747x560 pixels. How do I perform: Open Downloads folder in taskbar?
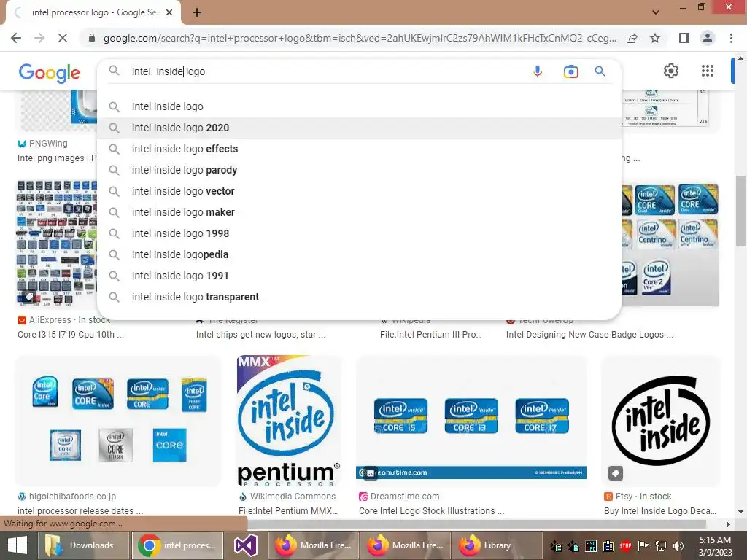point(82,545)
